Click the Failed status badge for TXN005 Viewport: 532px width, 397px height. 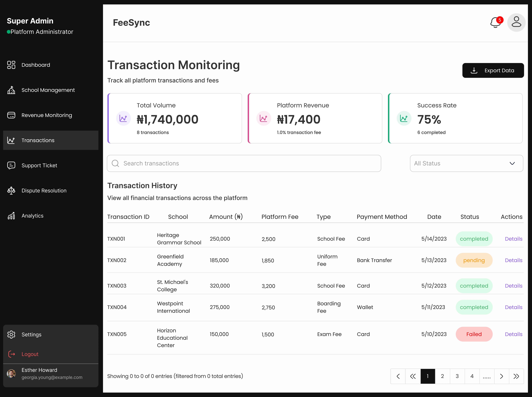coord(474,334)
